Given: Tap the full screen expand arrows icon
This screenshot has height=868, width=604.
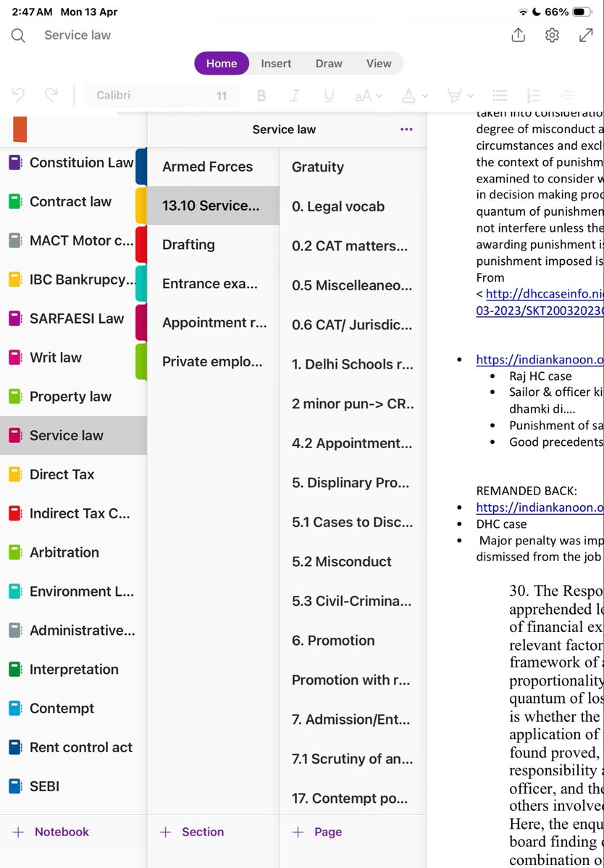Looking at the screenshot, I should pos(586,35).
